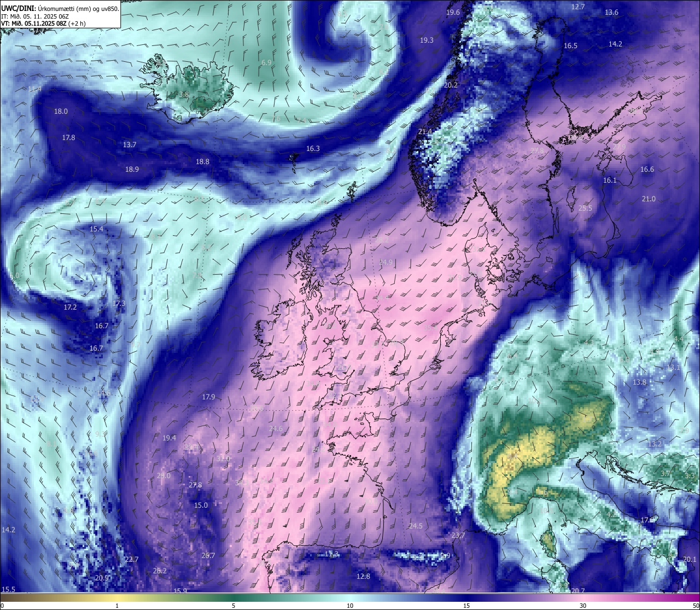Click the 19.6 value near northern Norway
Screen dimensions: 700x610
coord(453,13)
